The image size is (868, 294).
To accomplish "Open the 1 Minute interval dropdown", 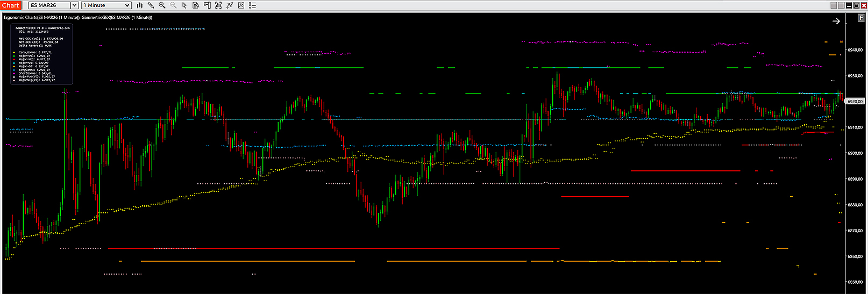I will click(106, 5).
